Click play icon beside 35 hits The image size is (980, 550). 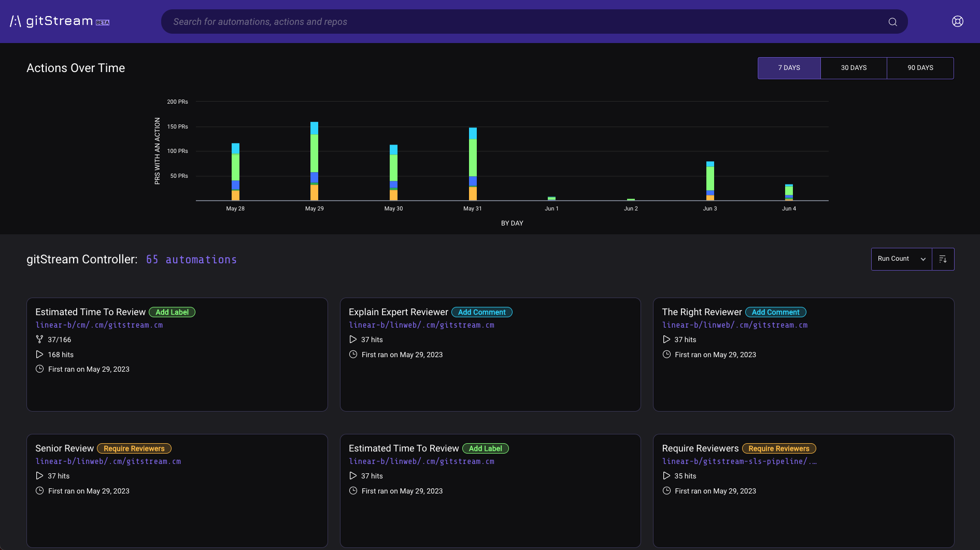pos(666,476)
